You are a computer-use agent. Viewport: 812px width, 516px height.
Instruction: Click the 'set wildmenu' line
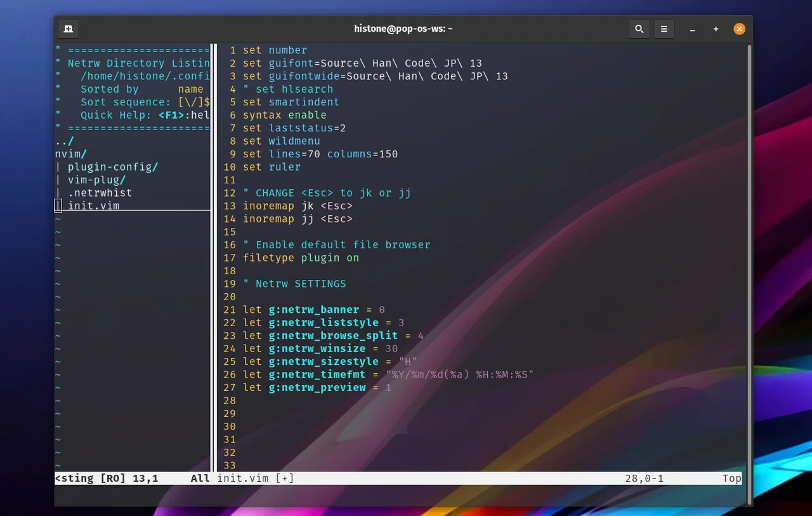[282, 141]
